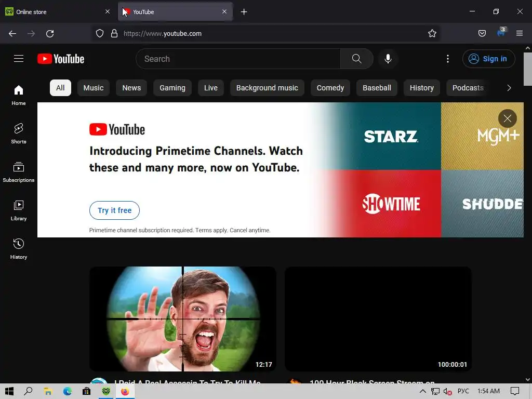Select the Podcasts filter chip
This screenshot has width=532, height=399.
468,88
